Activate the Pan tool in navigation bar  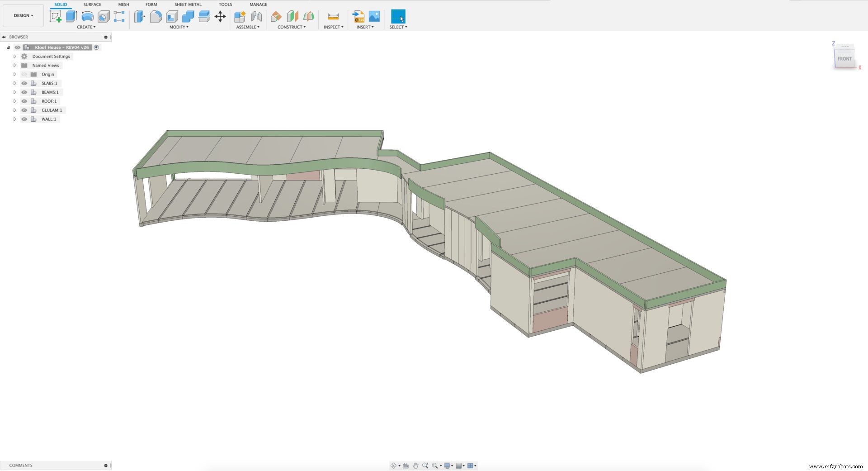pyautogui.click(x=415, y=465)
